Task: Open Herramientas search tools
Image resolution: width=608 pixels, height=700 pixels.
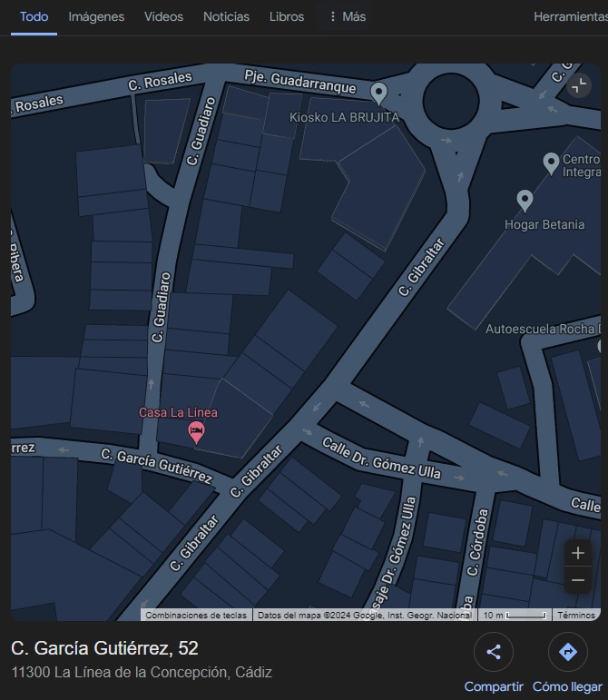Action: pos(571,16)
